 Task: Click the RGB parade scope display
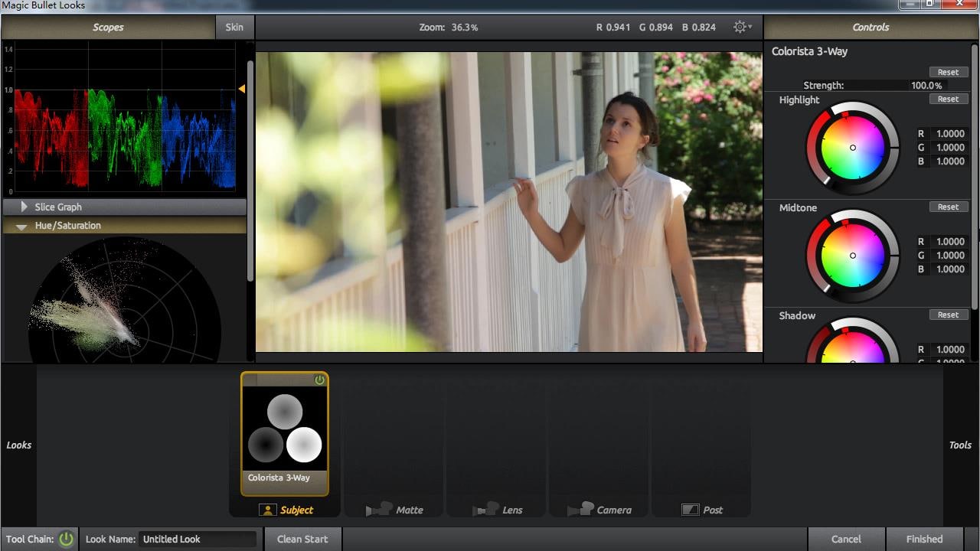pos(126,118)
